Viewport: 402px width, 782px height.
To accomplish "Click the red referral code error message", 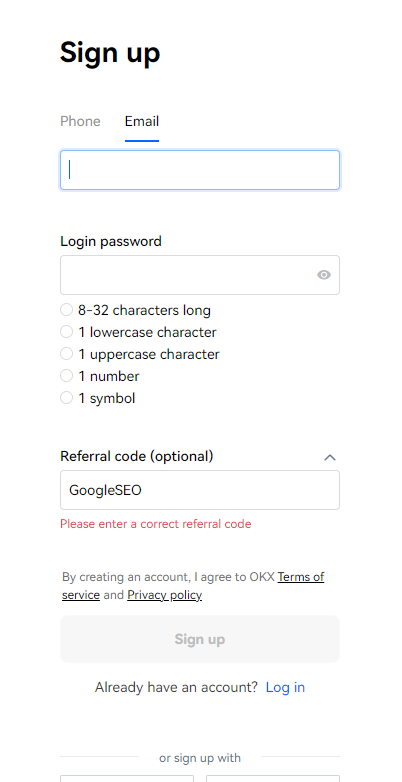I will click(x=156, y=524).
